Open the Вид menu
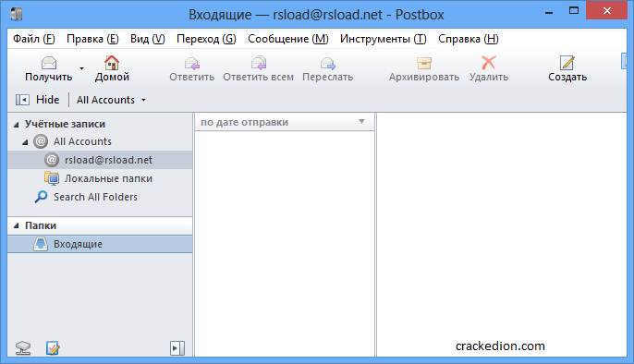Screen dimensions: 634x364 148,39
